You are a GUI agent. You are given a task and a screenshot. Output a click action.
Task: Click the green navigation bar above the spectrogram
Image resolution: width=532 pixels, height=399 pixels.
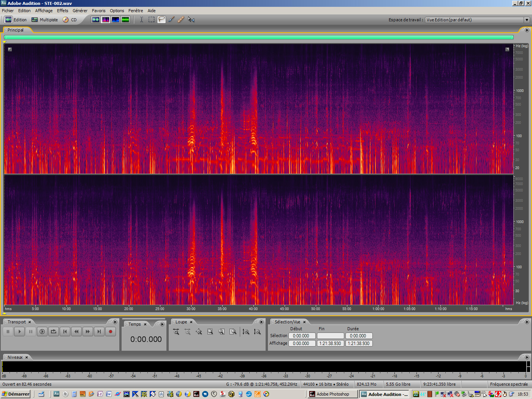click(x=258, y=37)
